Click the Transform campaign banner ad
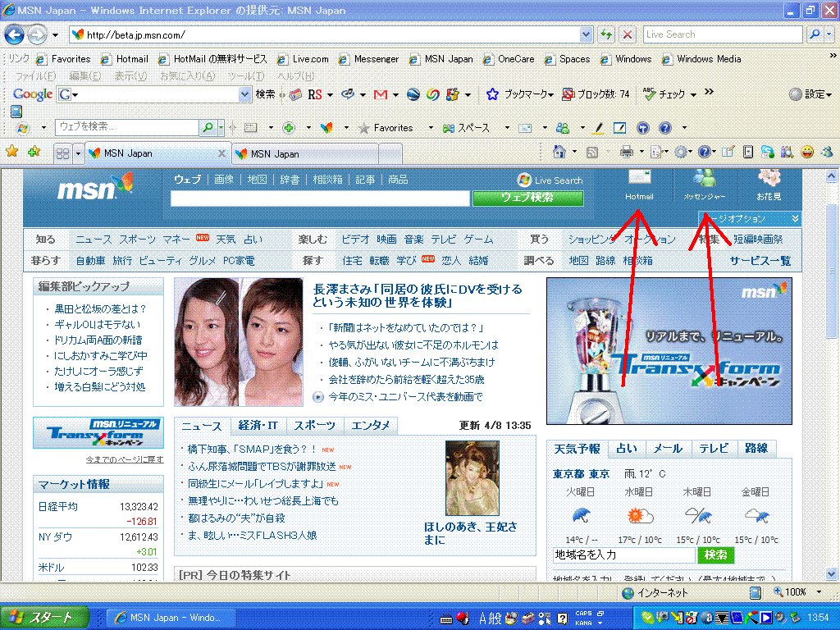Viewport: 840px width, 630px height. 669,351
